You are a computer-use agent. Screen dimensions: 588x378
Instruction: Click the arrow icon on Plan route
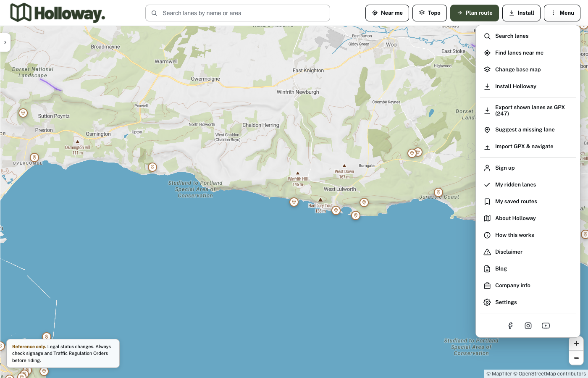[x=459, y=13]
